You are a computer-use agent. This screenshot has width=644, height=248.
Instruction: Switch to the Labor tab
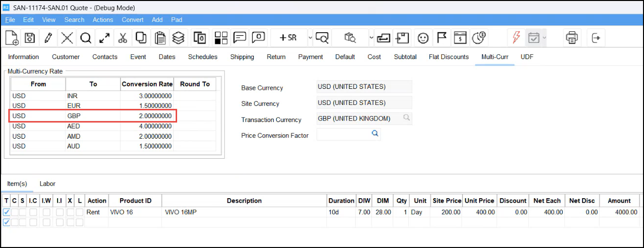pos(47,184)
